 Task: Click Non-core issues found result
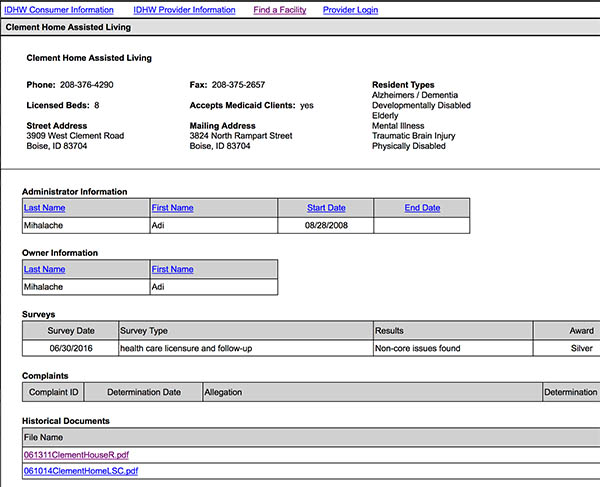(453, 349)
